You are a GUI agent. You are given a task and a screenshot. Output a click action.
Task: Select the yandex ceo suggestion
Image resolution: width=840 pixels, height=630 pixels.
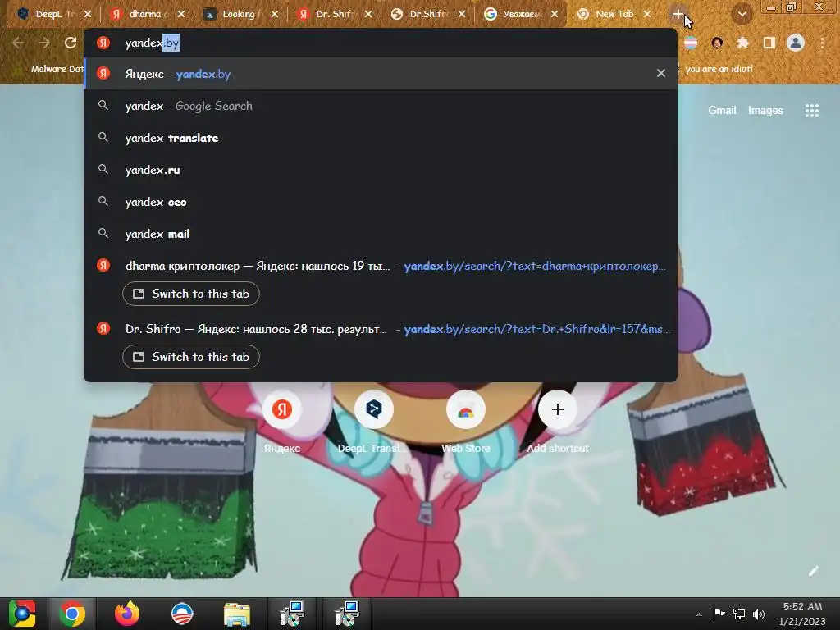click(381, 202)
